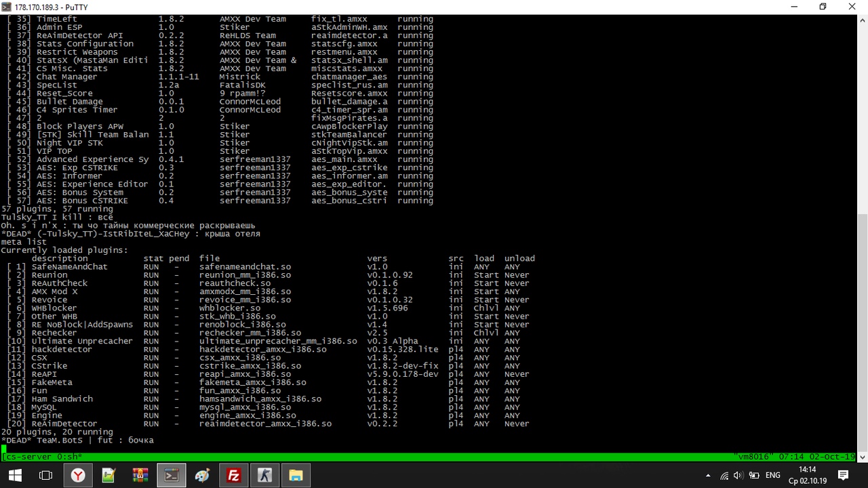
Task: Launch Yandex Browser from the taskbar
Action: (x=78, y=476)
